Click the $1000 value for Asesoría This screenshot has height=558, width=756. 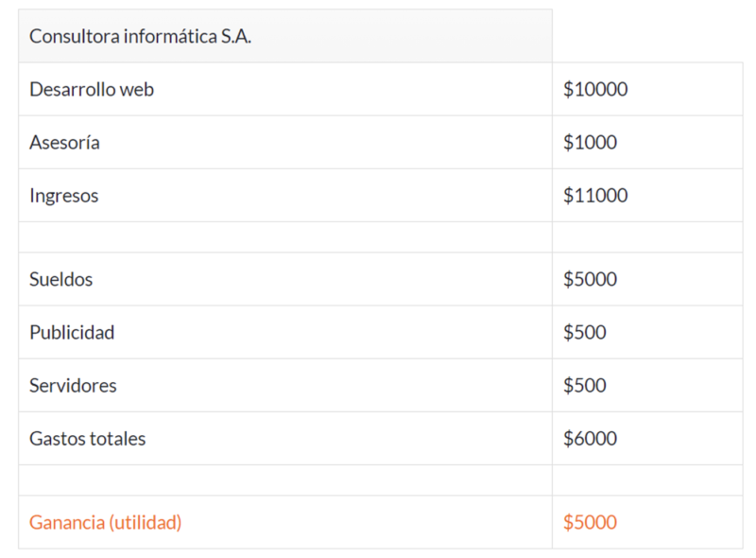click(x=590, y=143)
